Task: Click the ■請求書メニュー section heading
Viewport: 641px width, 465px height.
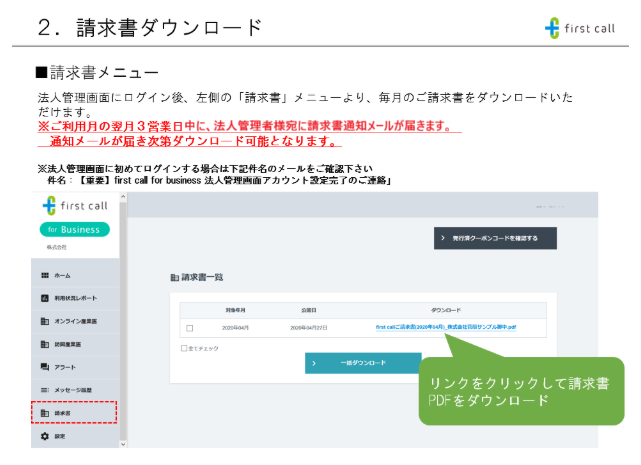Action: click(x=97, y=73)
